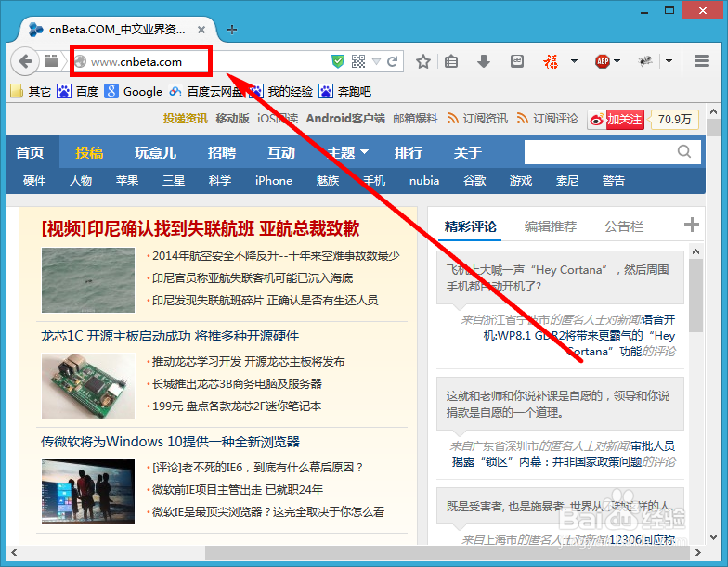Bookmark this page with star icon
This screenshot has width=728, height=567.
pyautogui.click(x=423, y=61)
